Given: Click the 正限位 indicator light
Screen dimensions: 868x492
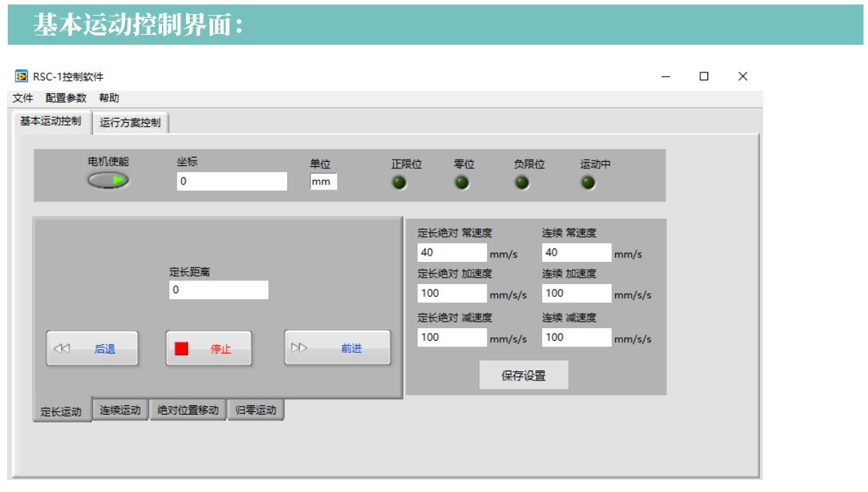Looking at the screenshot, I should pyautogui.click(x=399, y=183).
